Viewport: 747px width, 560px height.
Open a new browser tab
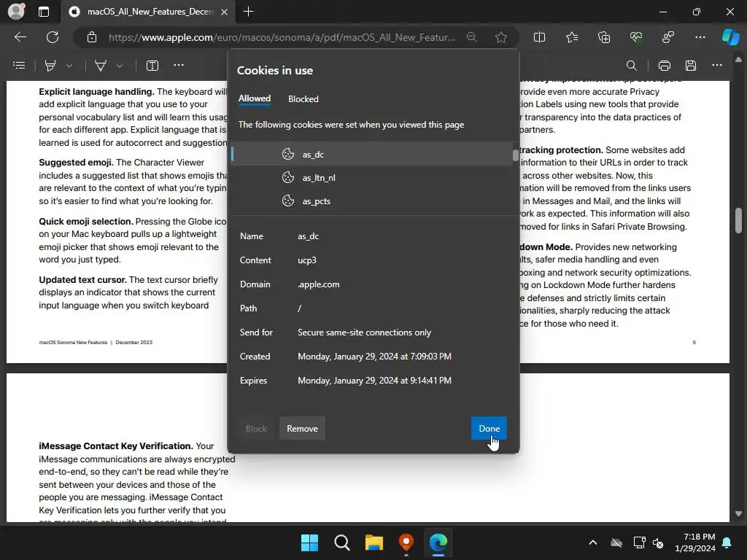[248, 12]
